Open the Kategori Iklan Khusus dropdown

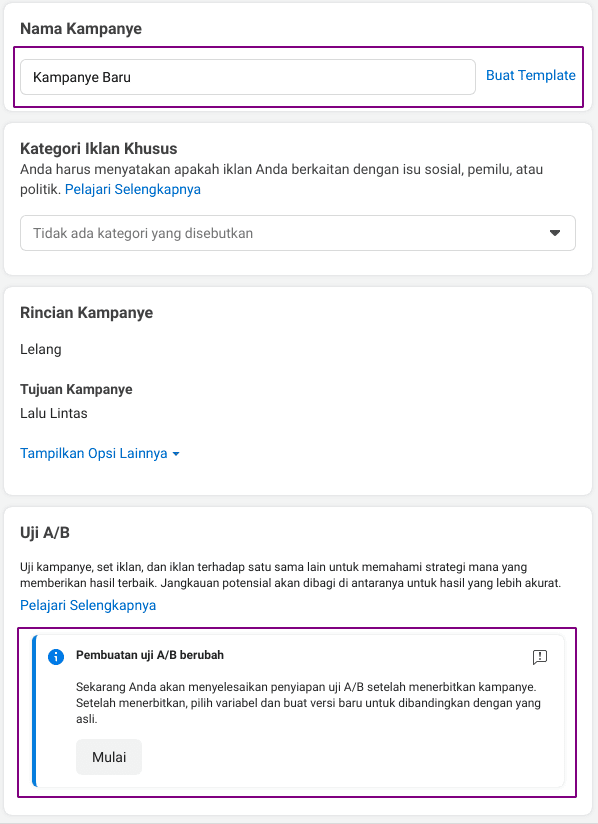[298, 233]
